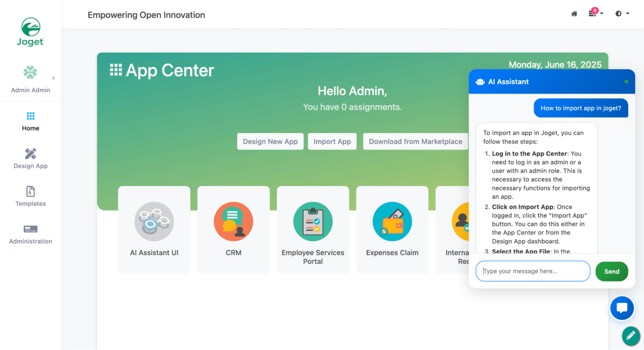The image size is (644, 350).
Task: Type in the chat message field
Action: (532, 271)
